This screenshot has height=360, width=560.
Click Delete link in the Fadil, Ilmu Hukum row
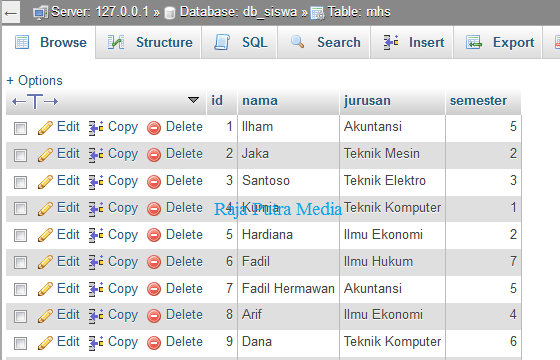coord(184,261)
